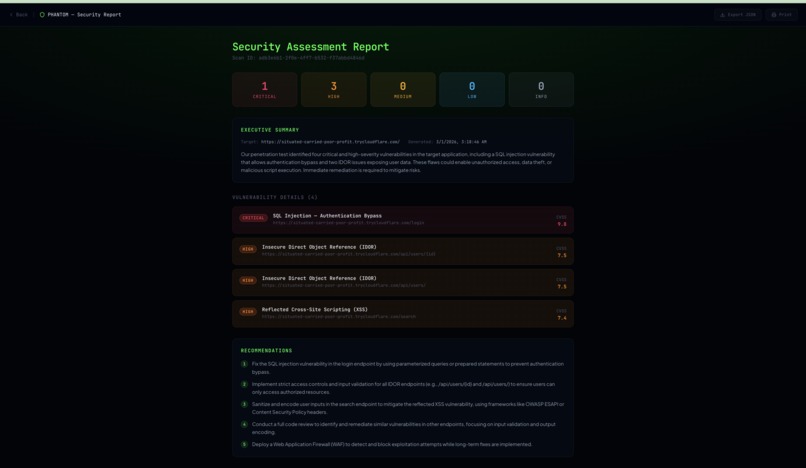
Task: Click the PHANTOM – Security Report title
Action: pos(84,15)
